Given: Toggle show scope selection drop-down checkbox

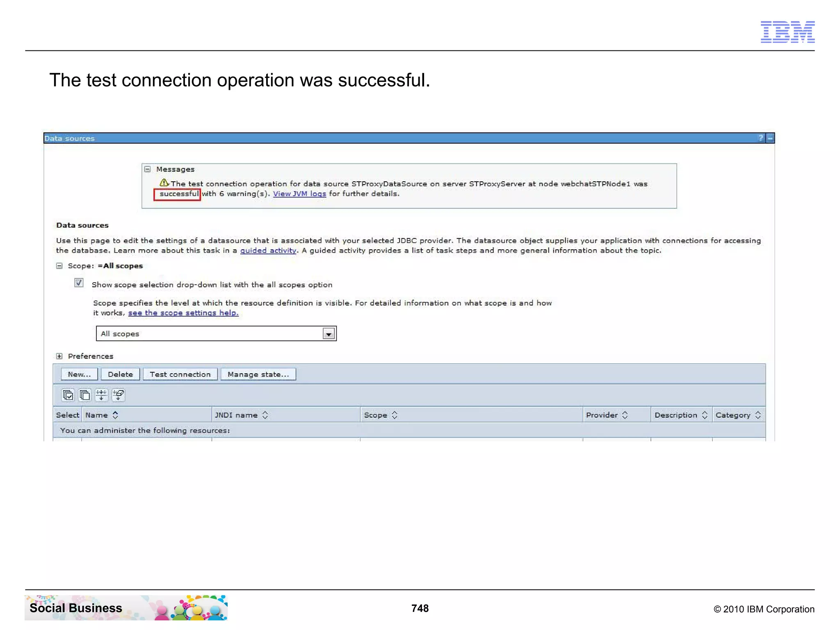Looking at the screenshot, I should tap(79, 283).
